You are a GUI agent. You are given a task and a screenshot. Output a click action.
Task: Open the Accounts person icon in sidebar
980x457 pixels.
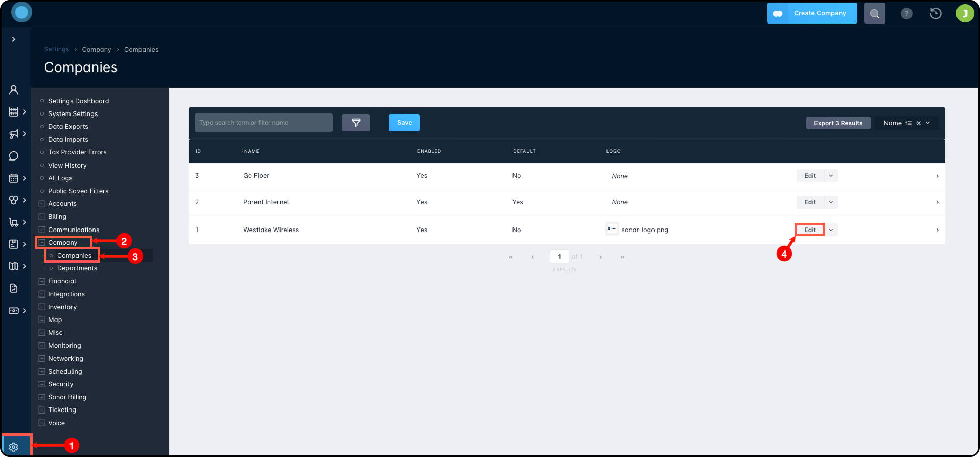pos(14,90)
